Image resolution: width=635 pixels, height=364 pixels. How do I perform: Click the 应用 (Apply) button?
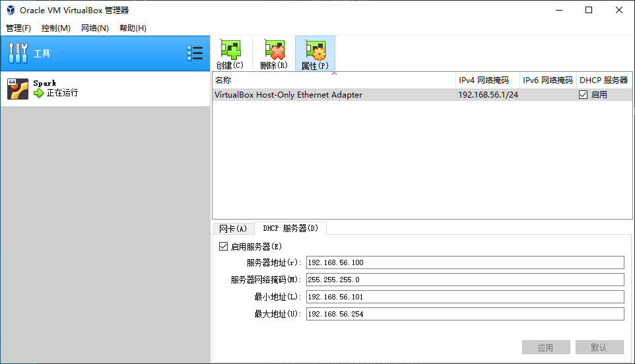(x=546, y=348)
